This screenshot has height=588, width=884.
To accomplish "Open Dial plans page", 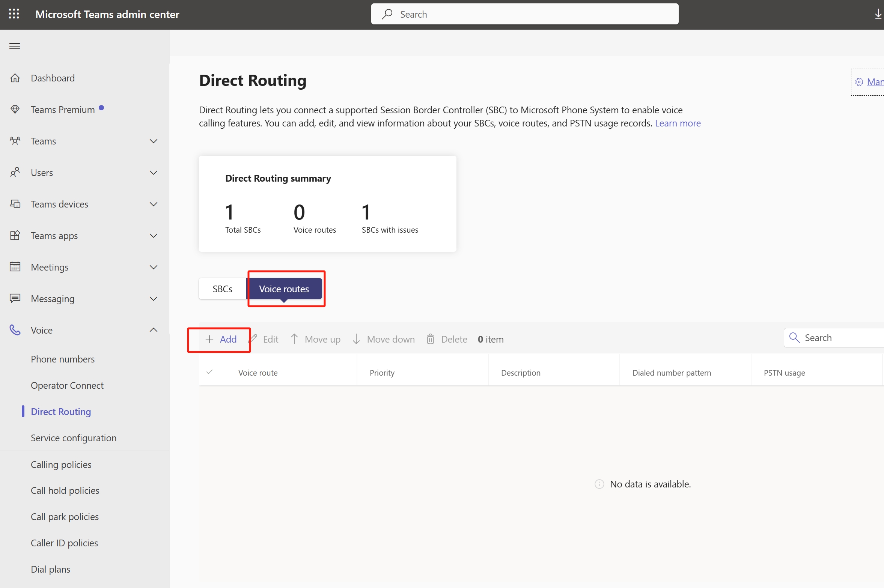I will 50,569.
